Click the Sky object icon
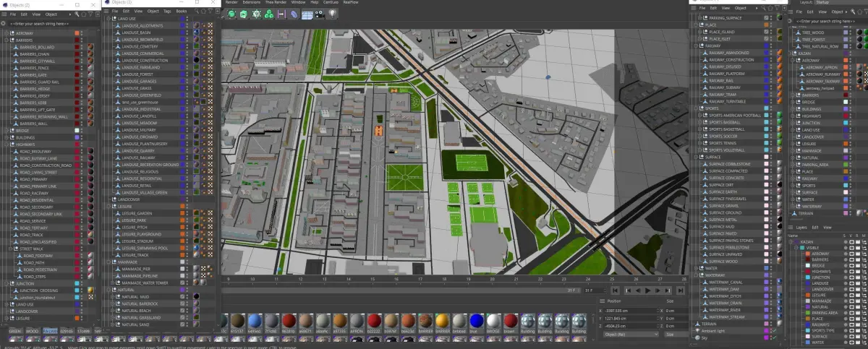The height and width of the screenshot is (349, 868). pyautogui.click(x=698, y=337)
